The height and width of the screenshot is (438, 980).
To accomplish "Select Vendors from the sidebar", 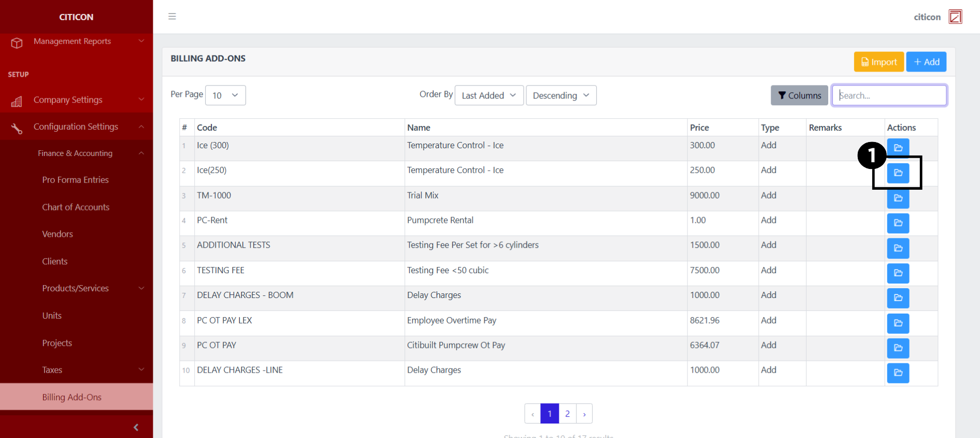I will pos(57,234).
